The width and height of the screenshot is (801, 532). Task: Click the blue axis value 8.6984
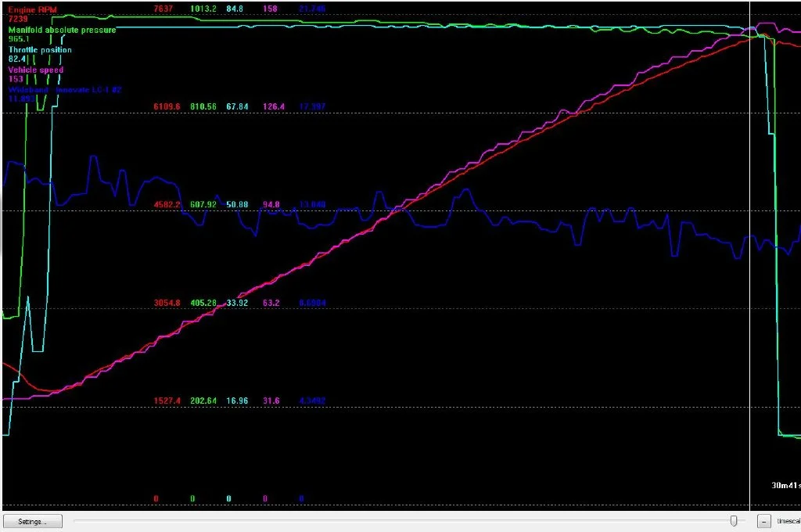312,303
